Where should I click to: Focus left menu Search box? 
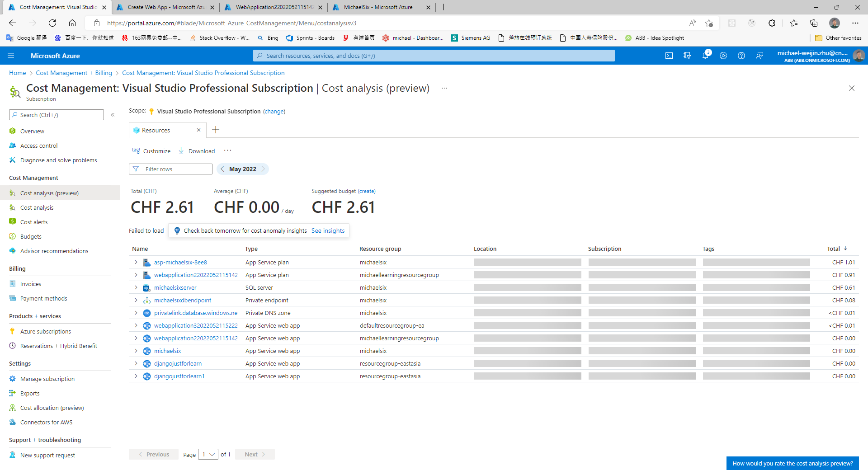click(x=57, y=115)
